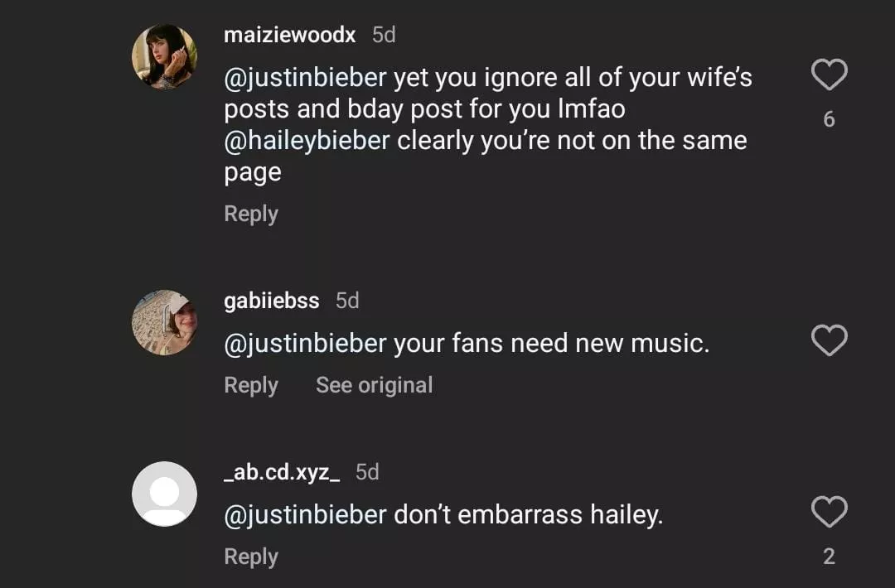The image size is (895, 588).
Task: Click 'See original' under gabiiebss's comment
Action: 374,385
